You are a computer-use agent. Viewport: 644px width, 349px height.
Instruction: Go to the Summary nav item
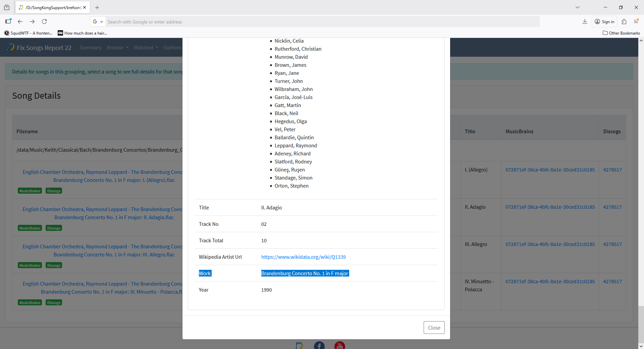[x=90, y=48]
